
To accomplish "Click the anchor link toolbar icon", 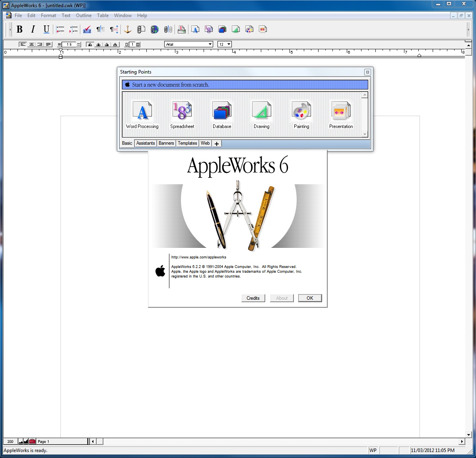I will tap(128, 29).
